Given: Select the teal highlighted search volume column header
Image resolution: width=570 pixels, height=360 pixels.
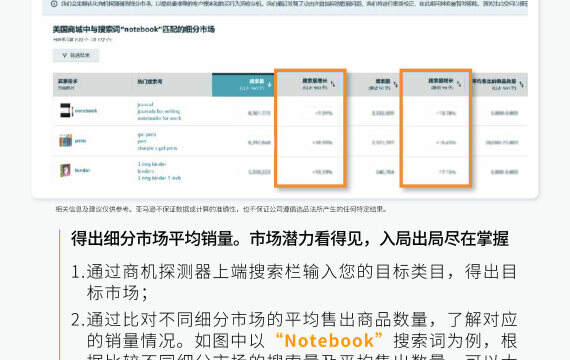Looking at the screenshot, I should click(x=243, y=85).
